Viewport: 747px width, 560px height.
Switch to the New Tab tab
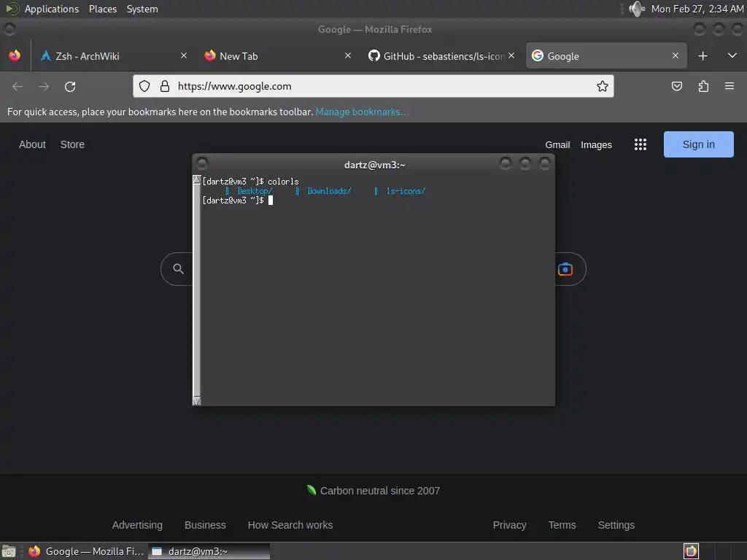(x=276, y=55)
